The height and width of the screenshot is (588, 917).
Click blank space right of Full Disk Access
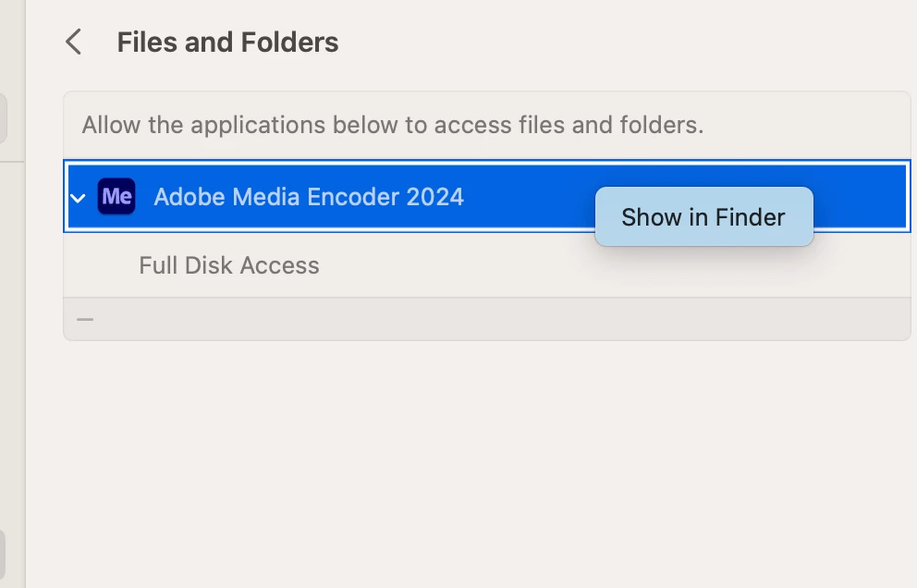point(610,266)
